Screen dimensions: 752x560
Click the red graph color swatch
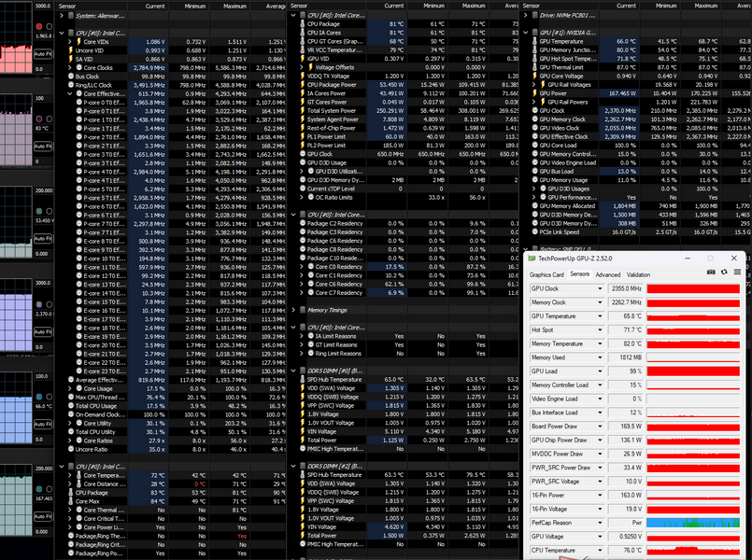click(x=39, y=26)
